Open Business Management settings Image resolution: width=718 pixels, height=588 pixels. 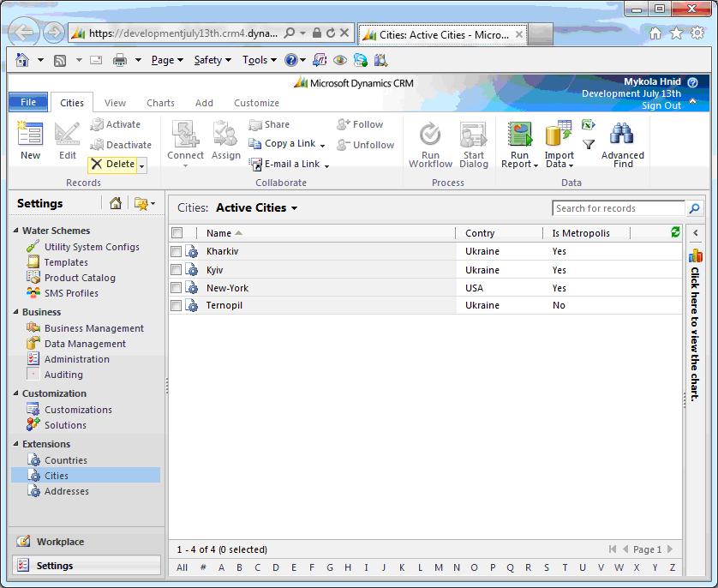coord(94,328)
